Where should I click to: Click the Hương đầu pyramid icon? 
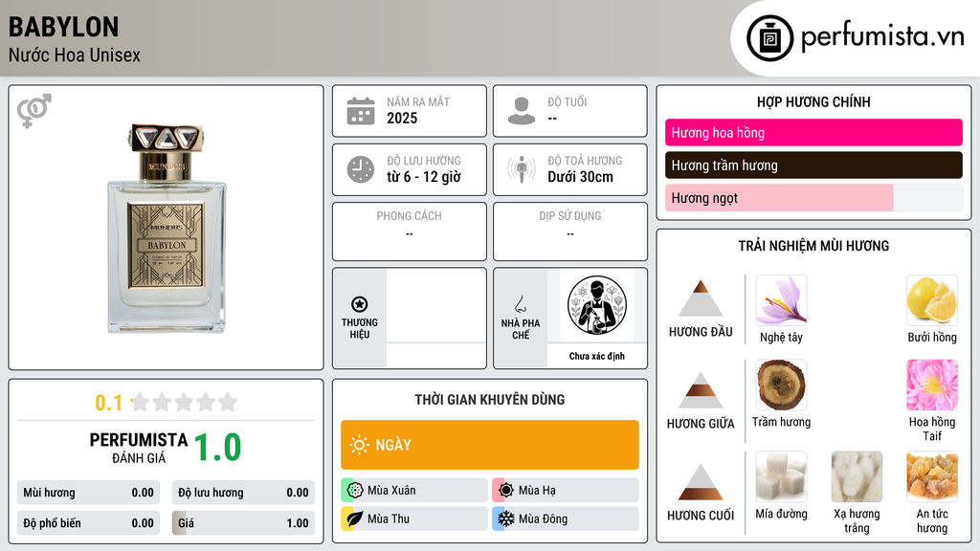pos(701,298)
